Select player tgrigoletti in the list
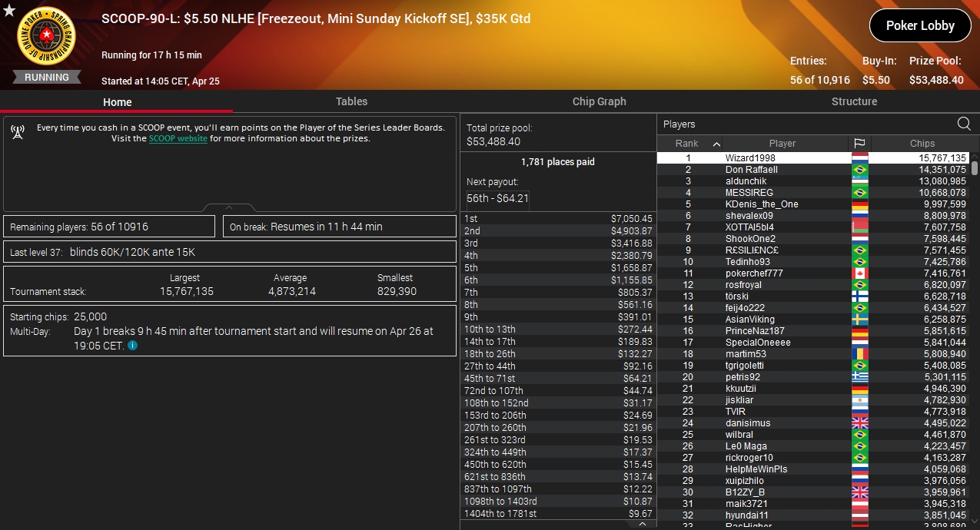980x530 pixels. pos(813,366)
